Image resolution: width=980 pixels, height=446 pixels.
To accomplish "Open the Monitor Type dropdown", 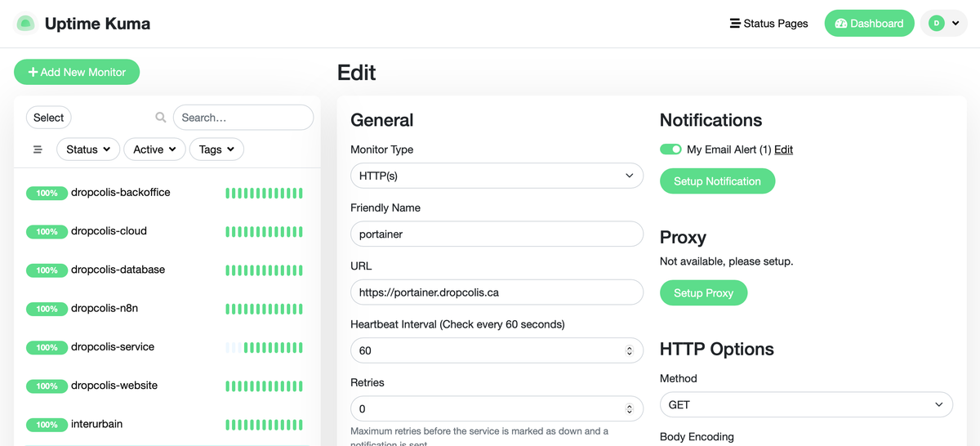I will (497, 176).
